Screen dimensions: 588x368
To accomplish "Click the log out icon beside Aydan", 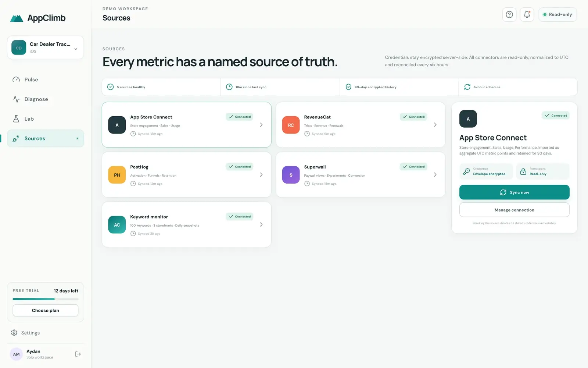I will coord(78,354).
